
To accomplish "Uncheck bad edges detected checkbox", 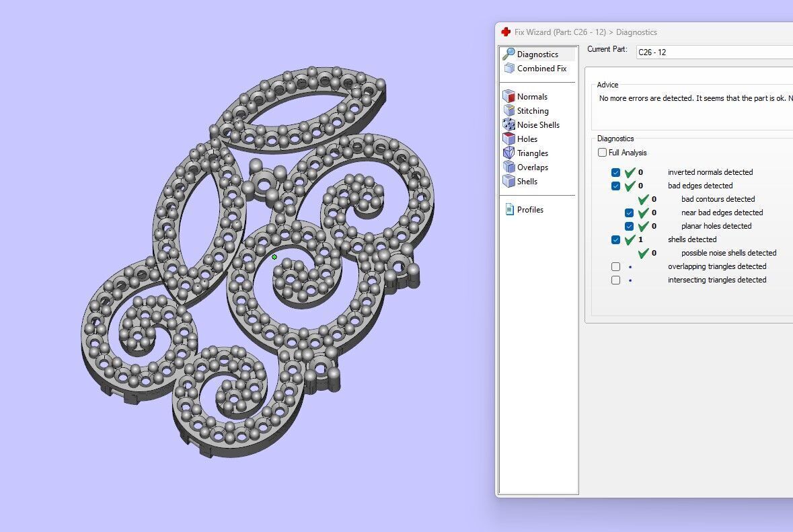I will point(615,186).
